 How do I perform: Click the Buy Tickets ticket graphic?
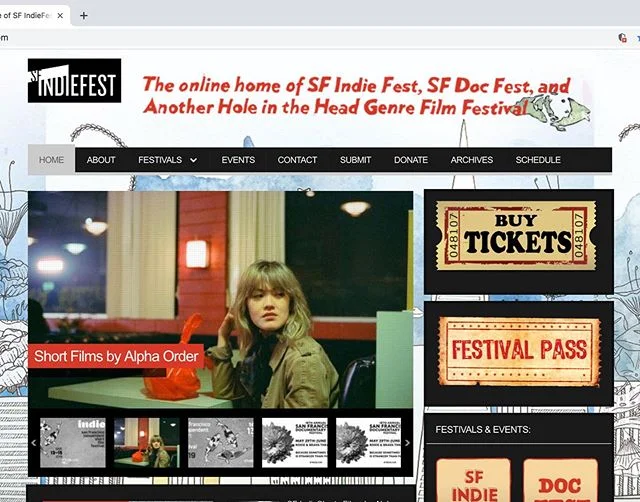click(x=516, y=235)
